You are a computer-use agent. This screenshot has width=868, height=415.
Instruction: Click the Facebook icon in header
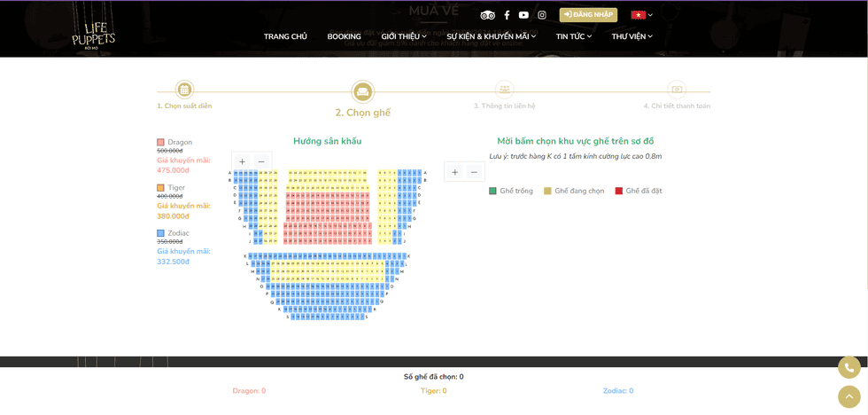pyautogui.click(x=507, y=15)
